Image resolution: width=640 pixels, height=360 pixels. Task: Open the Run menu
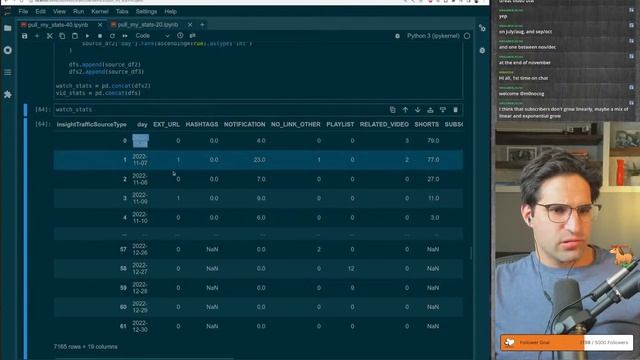point(78,11)
